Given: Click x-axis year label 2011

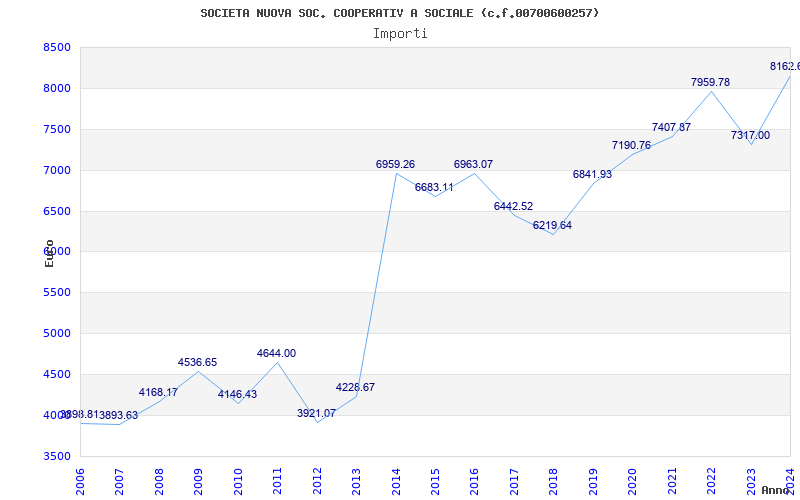Looking at the screenshot, I should pos(278,481).
